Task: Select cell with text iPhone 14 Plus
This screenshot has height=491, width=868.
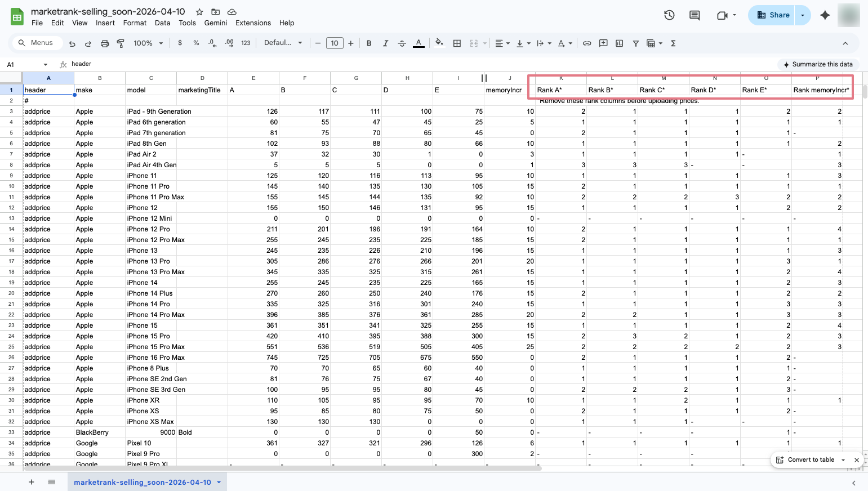Action: 151,293
